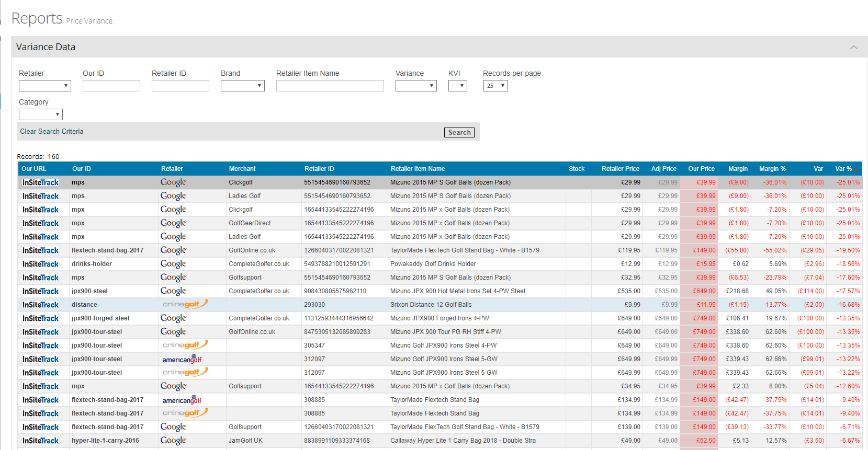Open the KVI filter dropdown
The image size is (868, 450).
pos(458,86)
